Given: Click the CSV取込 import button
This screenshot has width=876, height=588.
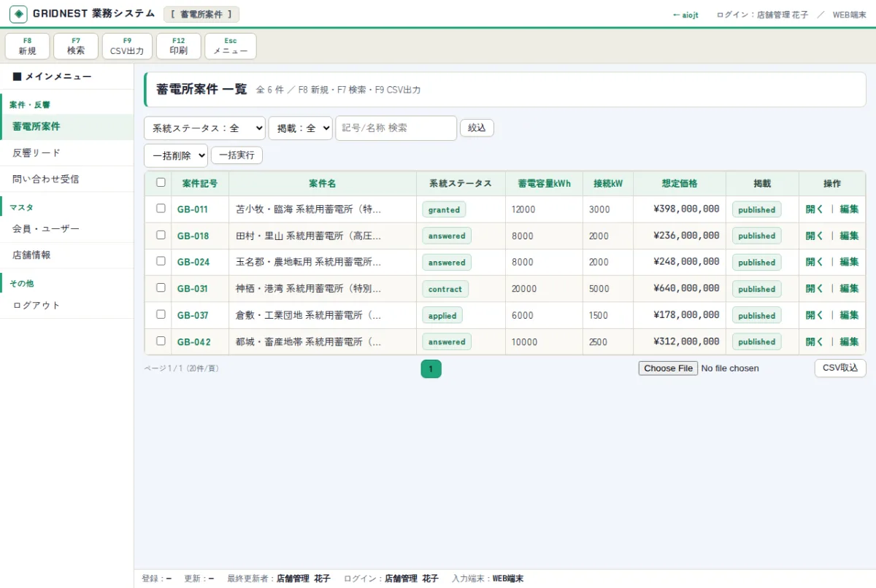Looking at the screenshot, I should click(x=840, y=368).
